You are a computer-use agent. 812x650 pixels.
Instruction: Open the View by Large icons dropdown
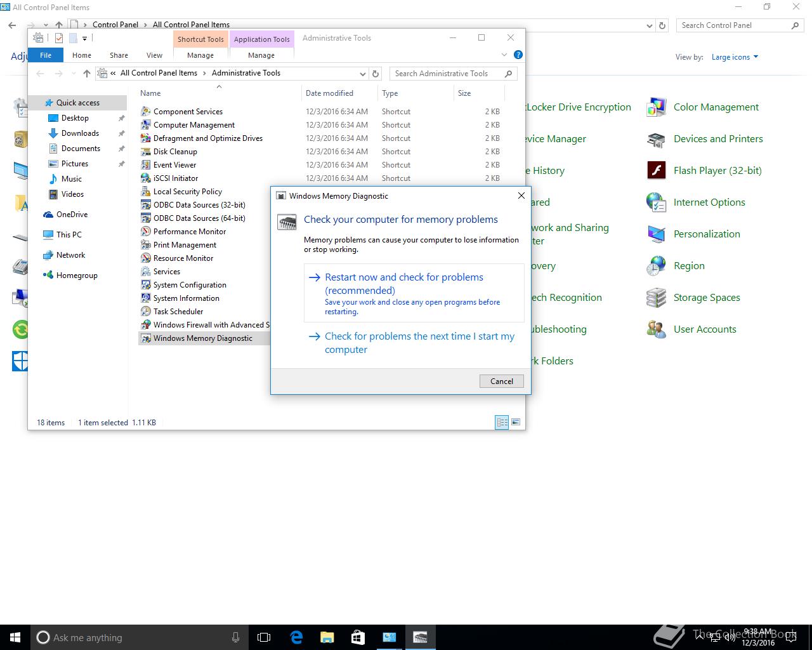click(735, 57)
